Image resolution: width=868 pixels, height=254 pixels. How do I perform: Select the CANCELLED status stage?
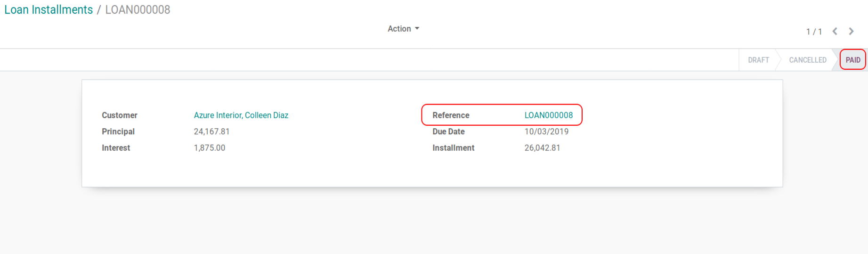click(x=807, y=60)
